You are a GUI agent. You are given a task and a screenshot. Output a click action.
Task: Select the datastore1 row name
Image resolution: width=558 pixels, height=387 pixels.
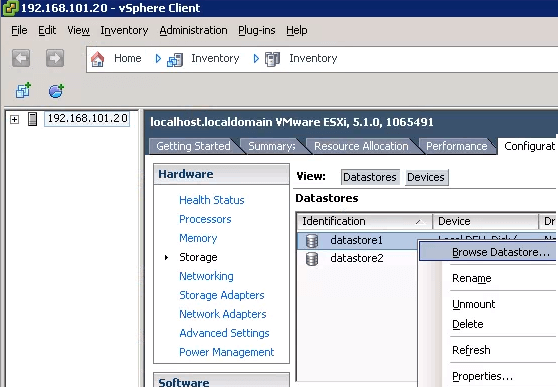click(356, 240)
